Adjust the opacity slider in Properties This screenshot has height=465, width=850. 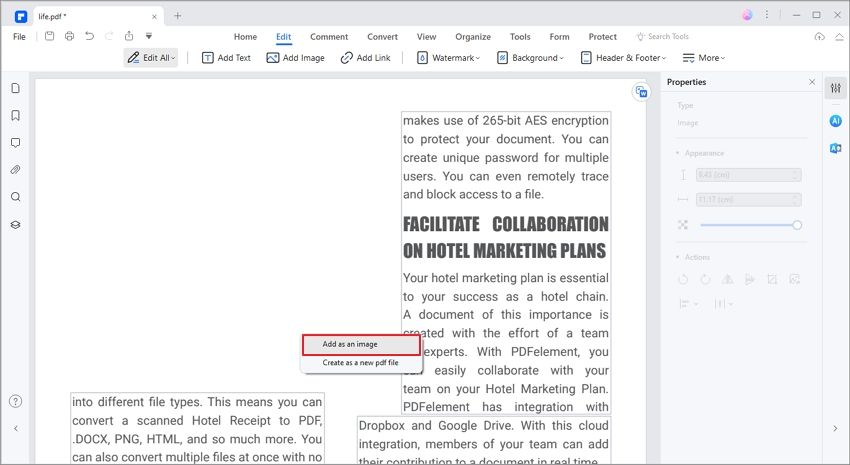pyautogui.click(x=750, y=225)
